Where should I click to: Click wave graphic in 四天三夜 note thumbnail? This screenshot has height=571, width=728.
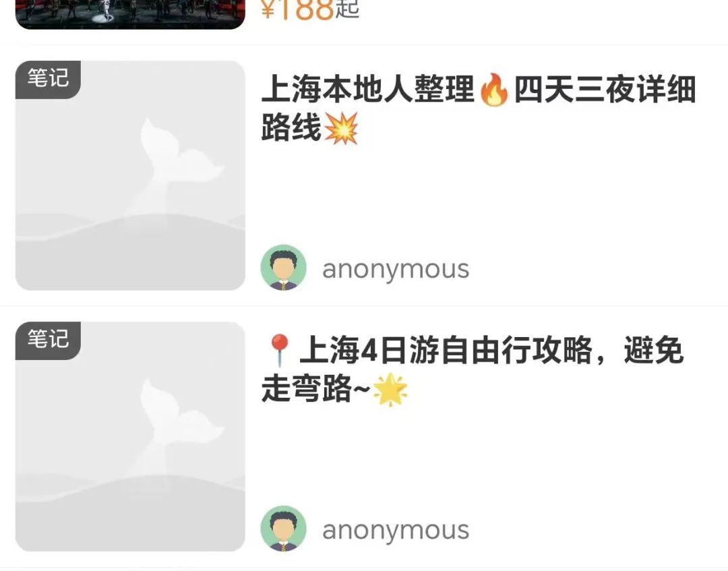point(130,251)
